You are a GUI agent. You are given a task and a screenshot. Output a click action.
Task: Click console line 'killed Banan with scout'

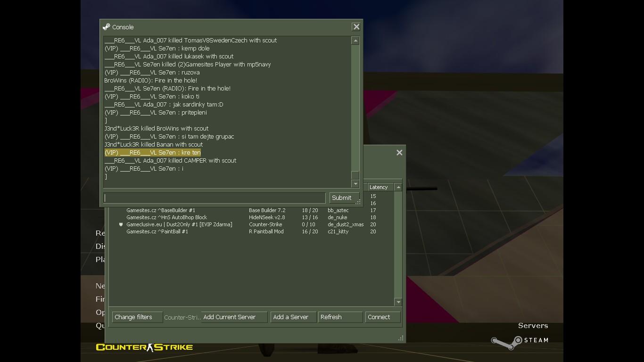[153, 144]
